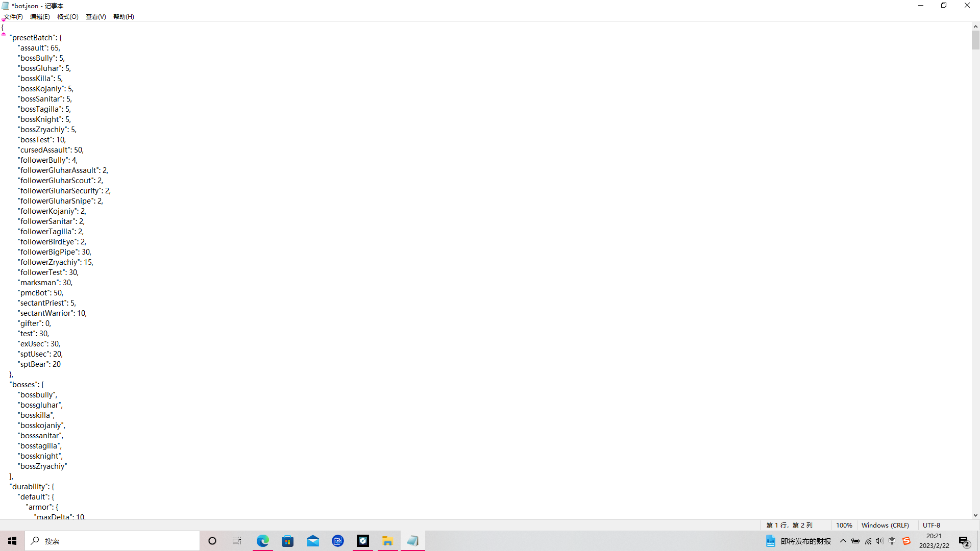980x551 pixels.
Task: Click the "followerGluharSecurity": 2 line
Action: pos(64,191)
